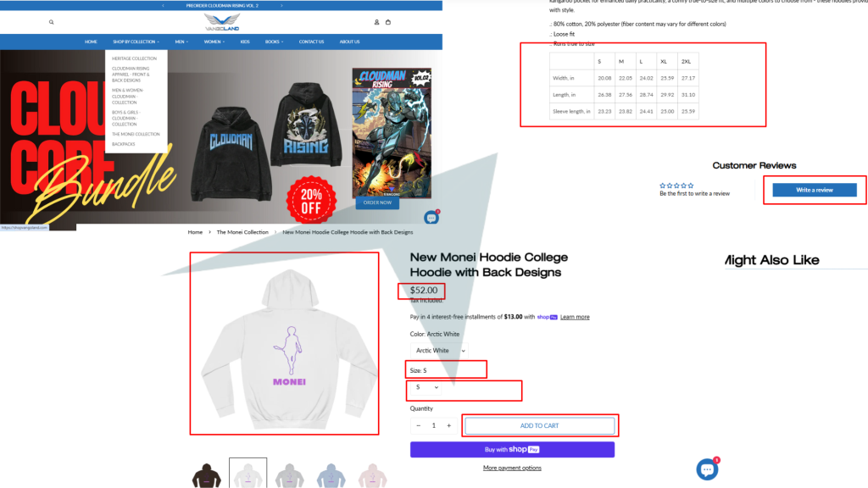868x488 pixels.
Task: Increase quantity with the plus button
Action: (x=449, y=425)
